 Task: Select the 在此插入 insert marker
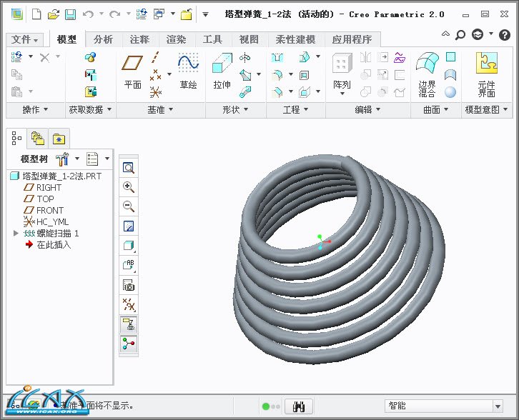(x=48, y=245)
